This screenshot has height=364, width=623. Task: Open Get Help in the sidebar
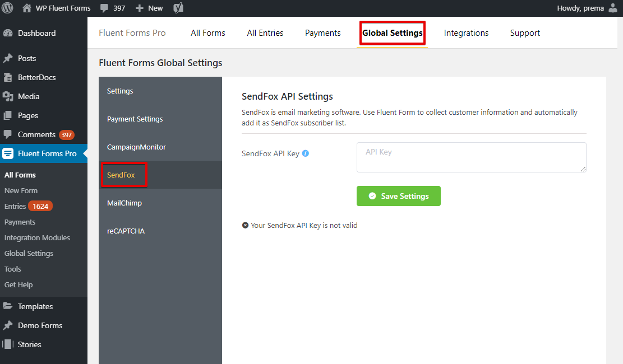coord(19,285)
